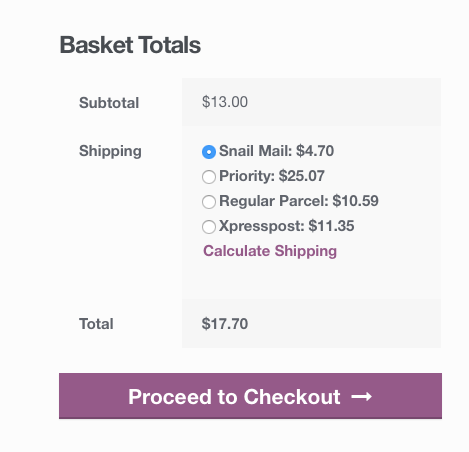Click the Shipping row label
This screenshot has width=469, height=452.
coord(110,151)
